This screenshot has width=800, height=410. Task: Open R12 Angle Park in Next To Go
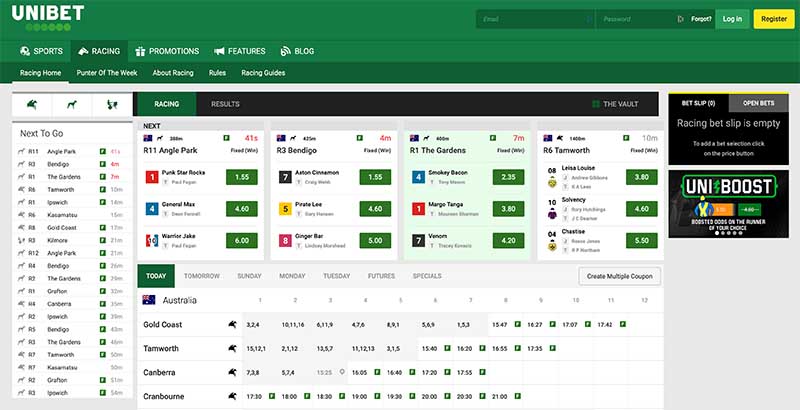pos(71,253)
